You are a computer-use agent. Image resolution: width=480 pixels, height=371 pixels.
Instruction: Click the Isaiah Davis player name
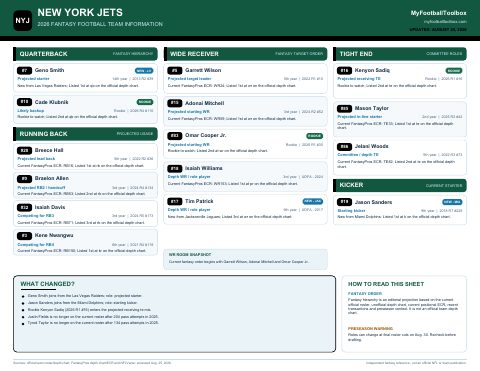click(x=50, y=207)
